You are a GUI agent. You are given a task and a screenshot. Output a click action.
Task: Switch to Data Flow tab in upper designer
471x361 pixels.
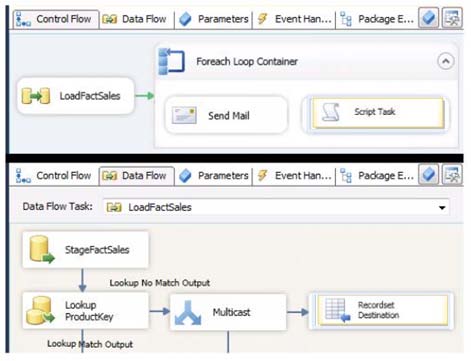pos(136,19)
